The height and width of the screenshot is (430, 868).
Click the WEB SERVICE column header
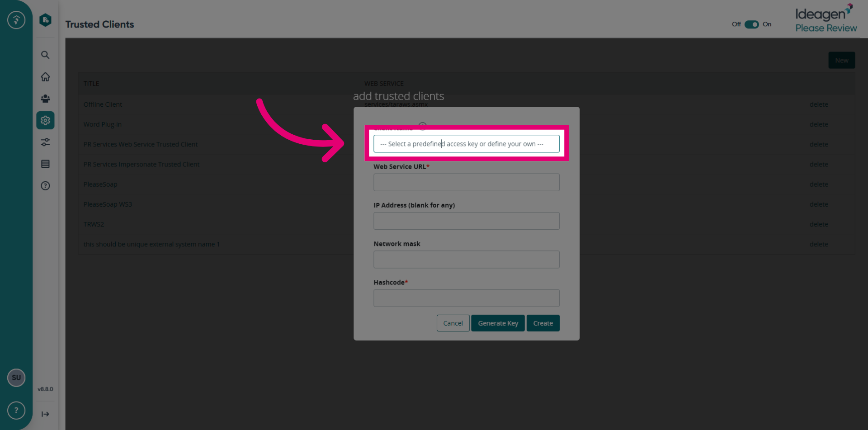pos(384,84)
